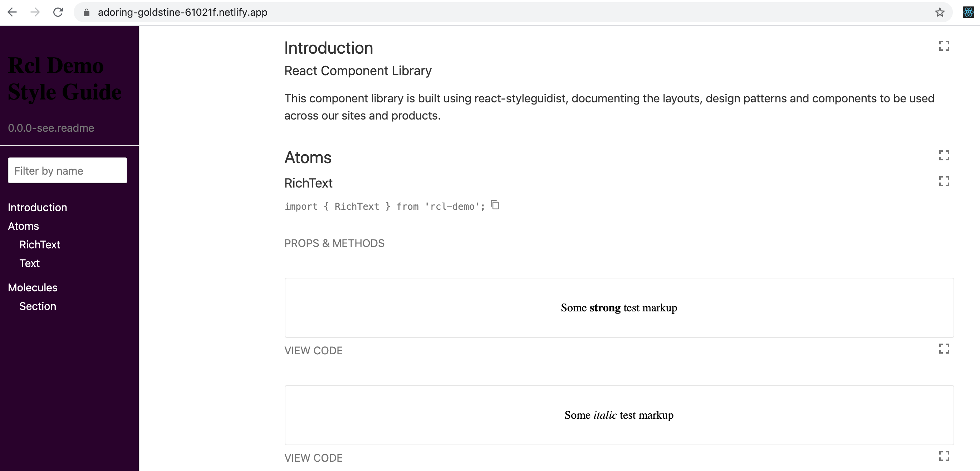Open React DevTools extension icon

click(x=968, y=13)
